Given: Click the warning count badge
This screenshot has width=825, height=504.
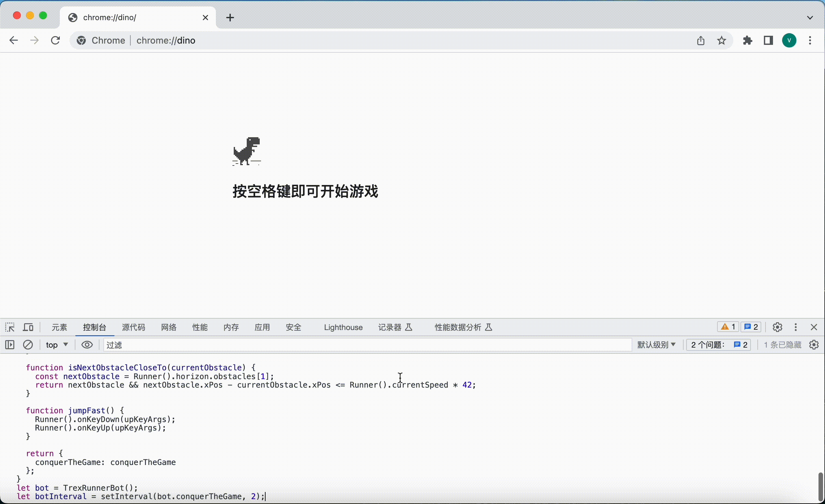Looking at the screenshot, I should coord(728,327).
